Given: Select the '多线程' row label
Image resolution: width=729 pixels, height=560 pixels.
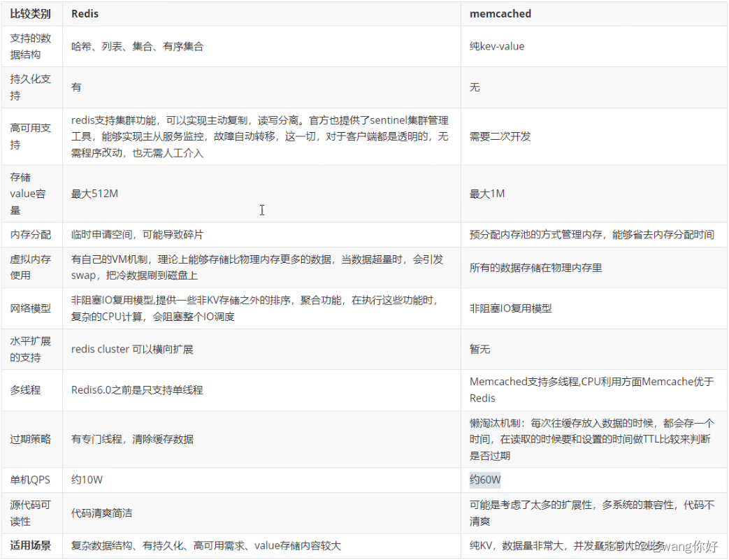Looking at the screenshot, I should 25,390.
